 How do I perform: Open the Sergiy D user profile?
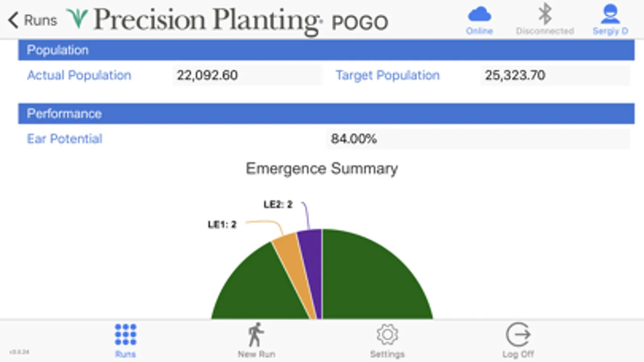610,14
